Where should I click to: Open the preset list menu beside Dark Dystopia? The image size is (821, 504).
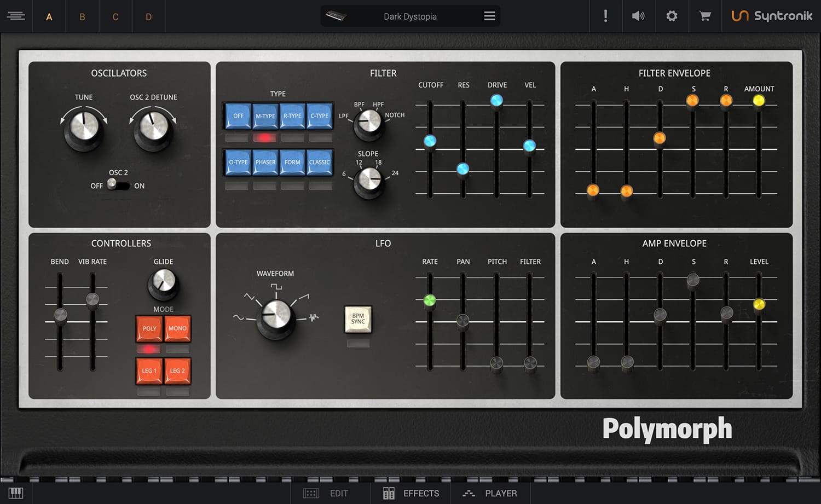[489, 16]
